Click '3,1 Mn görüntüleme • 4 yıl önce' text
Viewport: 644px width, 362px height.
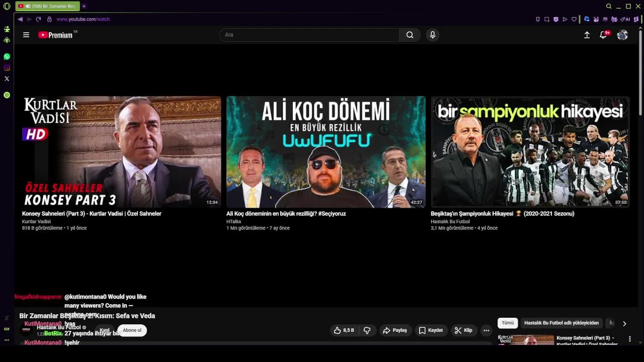464,228
